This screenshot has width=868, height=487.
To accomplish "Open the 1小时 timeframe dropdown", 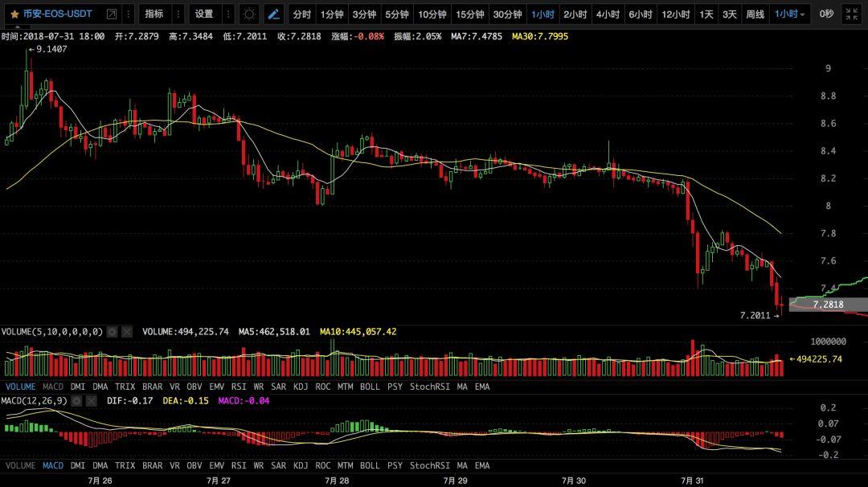I will click(790, 14).
